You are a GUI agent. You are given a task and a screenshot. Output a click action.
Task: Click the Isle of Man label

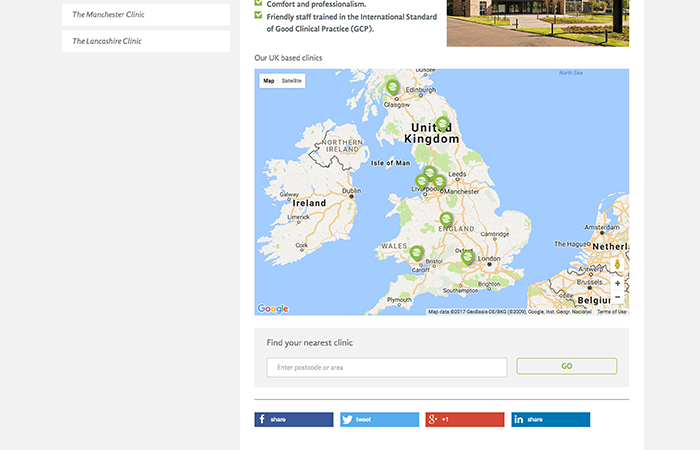390,163
